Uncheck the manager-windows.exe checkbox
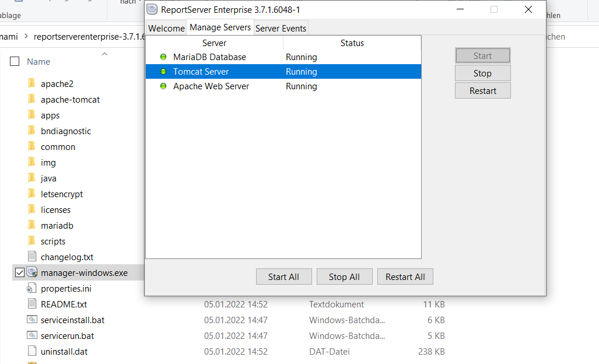The width and height of the screenshot is (599, 364). [x=19, y=272]
